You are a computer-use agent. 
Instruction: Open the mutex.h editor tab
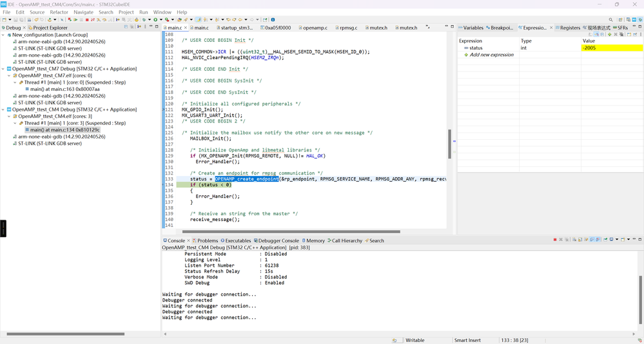[378, 28]
